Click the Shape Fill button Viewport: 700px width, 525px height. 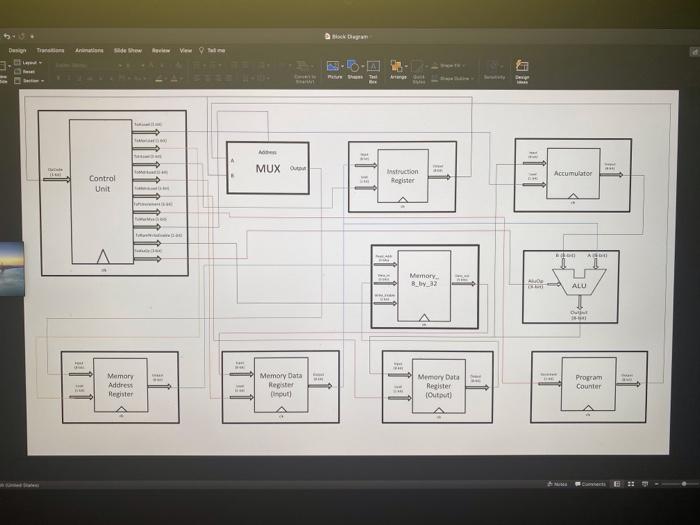[x=447, y=66]
